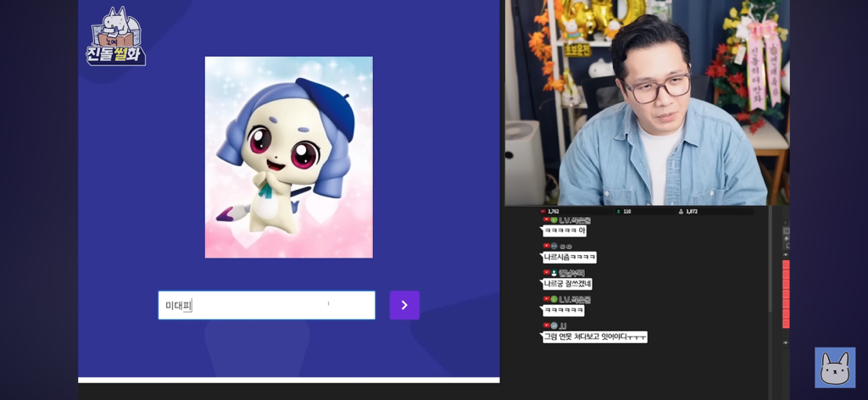868x400 pixels.
Task: Click the green viewer icon beside 110
Action: coord(619,211)
